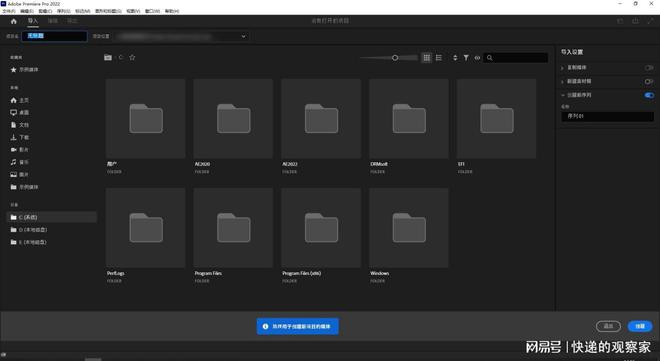Open the 剪辑(C) menu
Screen dimensions: 660x361
[x=45, y=11]
